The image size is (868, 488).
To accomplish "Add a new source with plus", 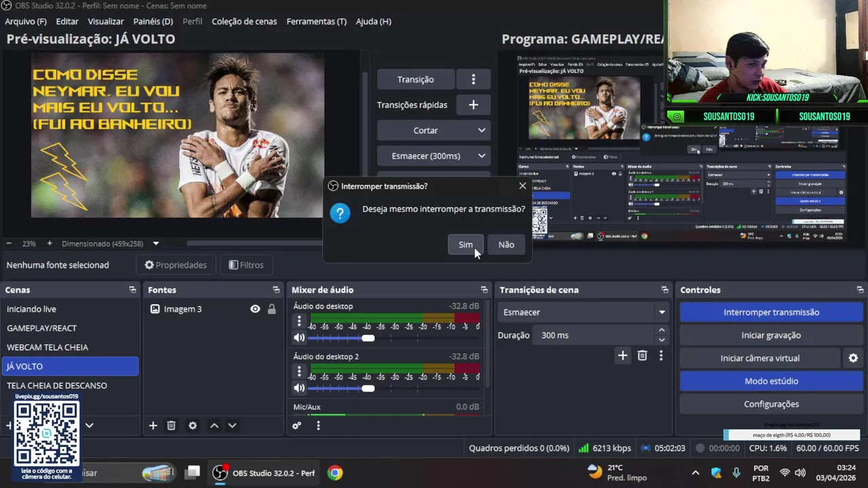I will click(x=153, y=426).
